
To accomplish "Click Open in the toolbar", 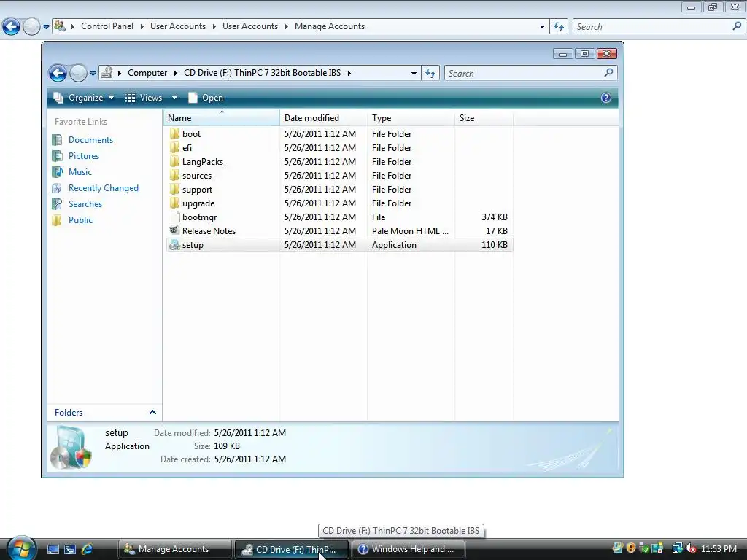I will (206, 98).
